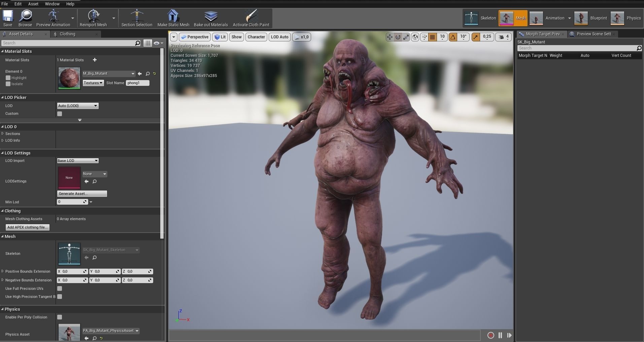Click Add APEX clothing file button
The image size is (644, 342).
pos(28,228)
